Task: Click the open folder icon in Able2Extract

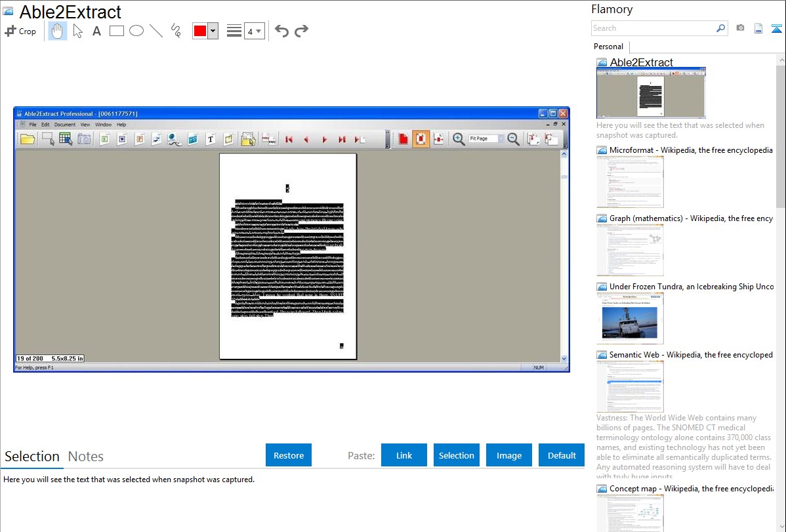Action: pyautogui.click(x=28, y=139)
